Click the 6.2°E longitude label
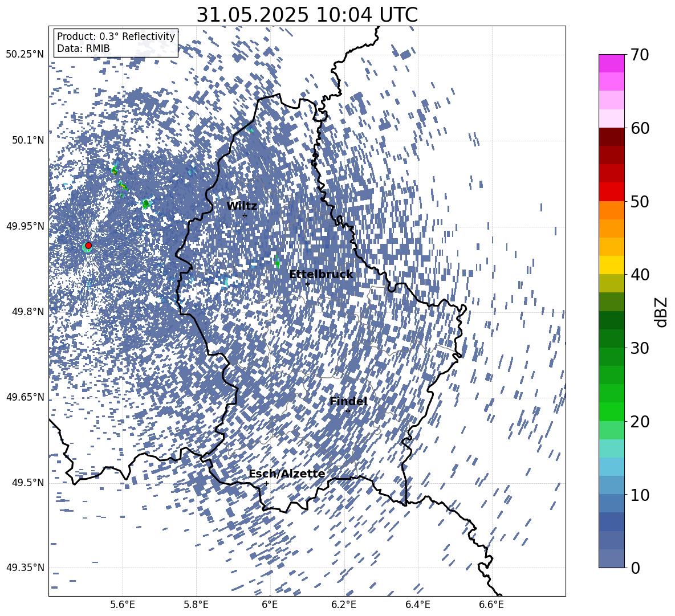 pos(344,605)
